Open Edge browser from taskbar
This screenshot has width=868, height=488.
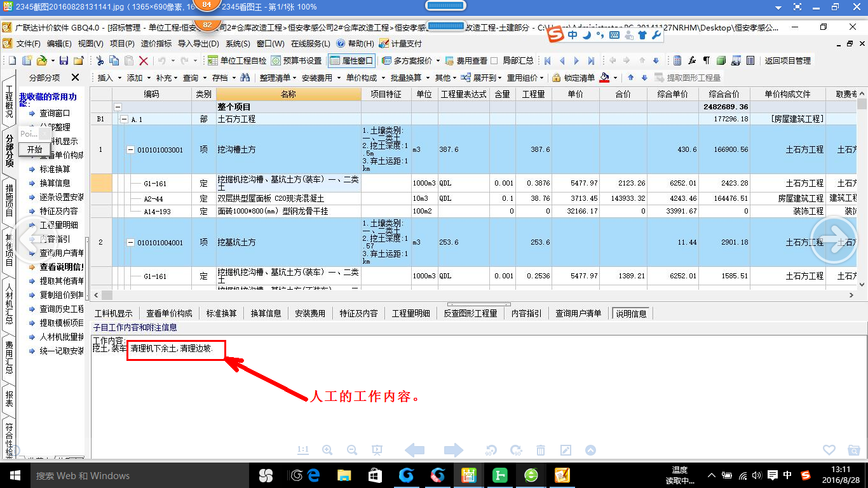(313, 475)
